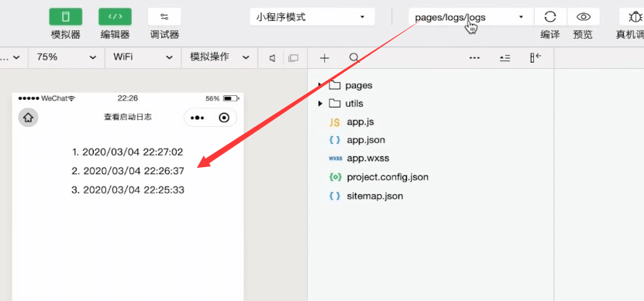The height and width of the screenshot is (301, 644).
Task: Toggle the simulator panel button
Action: click(x=66, y=17)
